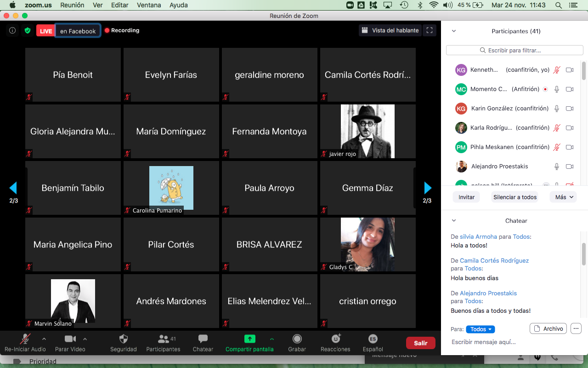Click the Grabar record icon
This screenshot has width=588, height=368.
point(297,339)
